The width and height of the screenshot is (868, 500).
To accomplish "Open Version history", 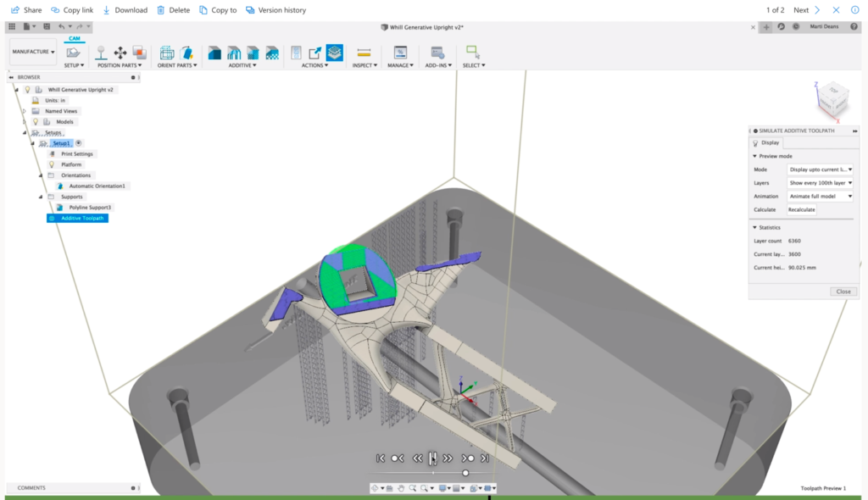I will pyautogui.click(x=275, y=10).
